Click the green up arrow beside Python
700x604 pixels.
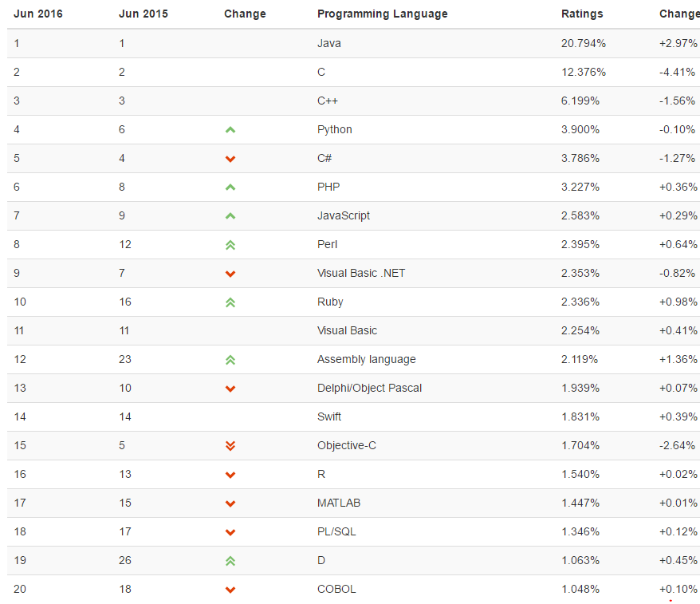[x=230, y=130]
